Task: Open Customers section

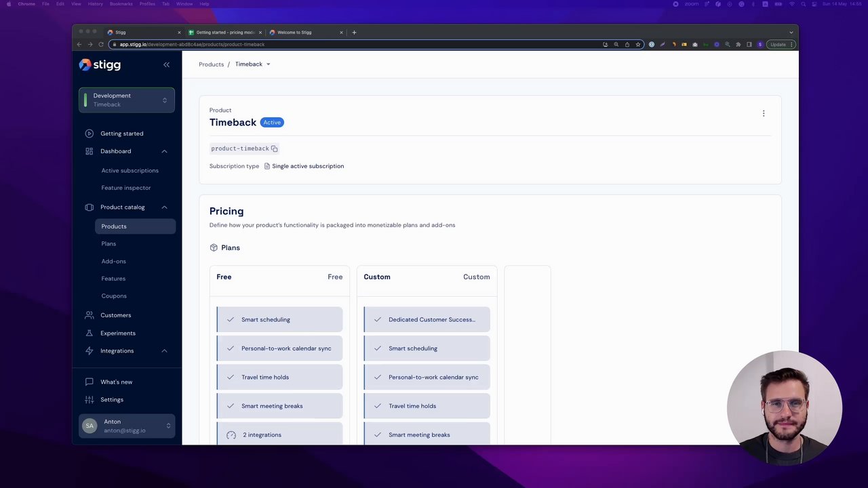Action: pos(116,315)
